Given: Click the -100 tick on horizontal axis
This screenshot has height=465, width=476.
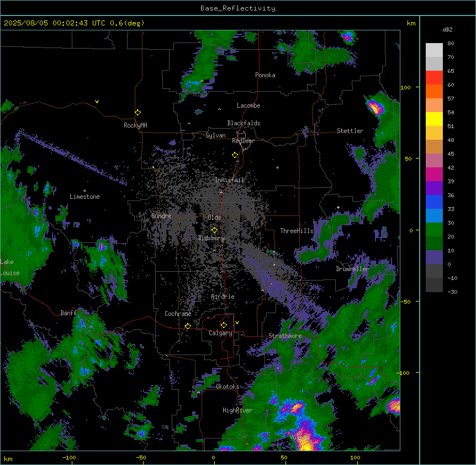Looking at the screenshot, I should pyautogui.click(x=70, y=457).
